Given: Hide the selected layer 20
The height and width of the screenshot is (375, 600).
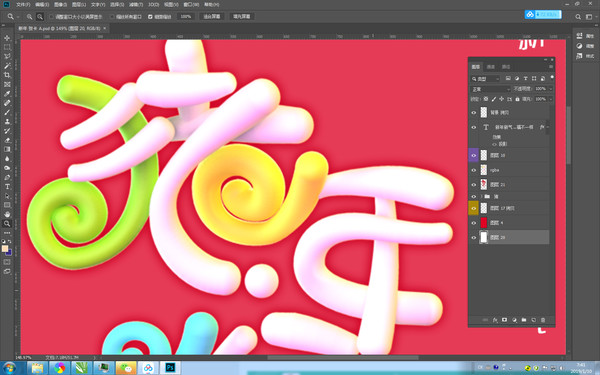Looking at the screenshot, I should point(474,237).
